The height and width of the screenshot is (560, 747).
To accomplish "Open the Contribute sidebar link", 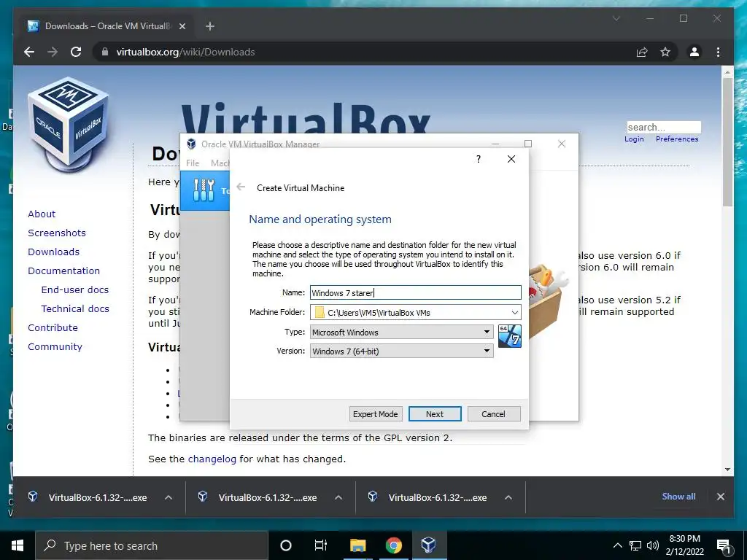I will pos(53,327).
